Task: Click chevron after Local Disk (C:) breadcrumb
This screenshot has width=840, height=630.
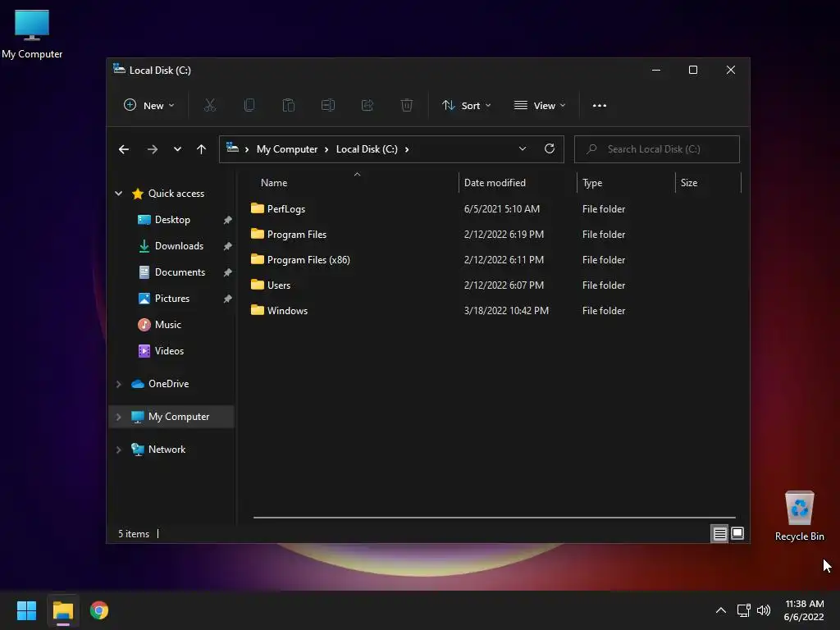Action: [407, 149]
